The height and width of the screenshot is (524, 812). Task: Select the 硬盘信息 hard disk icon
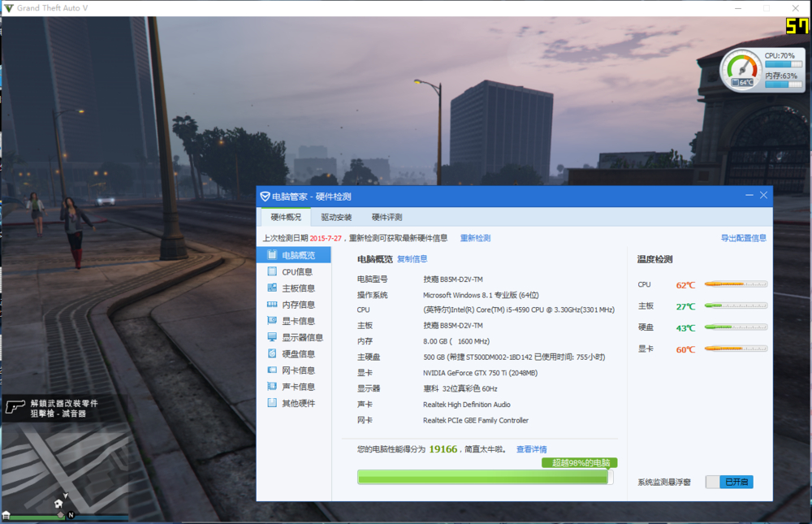272,353
